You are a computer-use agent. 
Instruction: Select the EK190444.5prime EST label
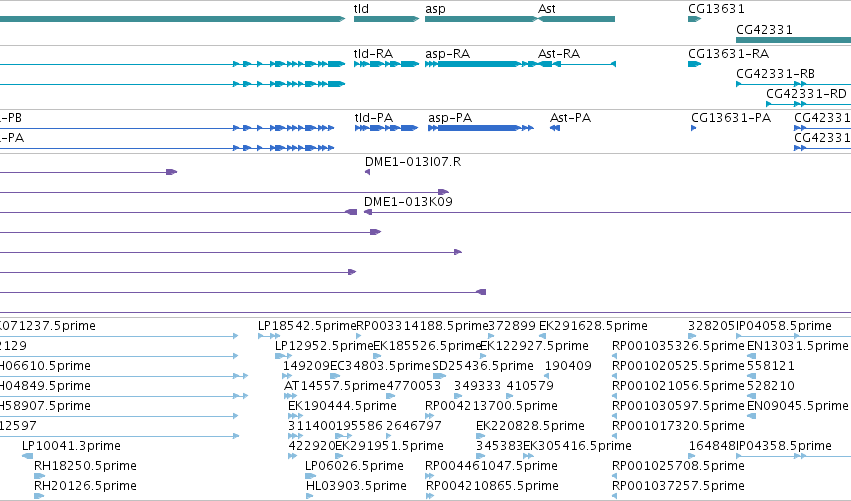[342, 405]
